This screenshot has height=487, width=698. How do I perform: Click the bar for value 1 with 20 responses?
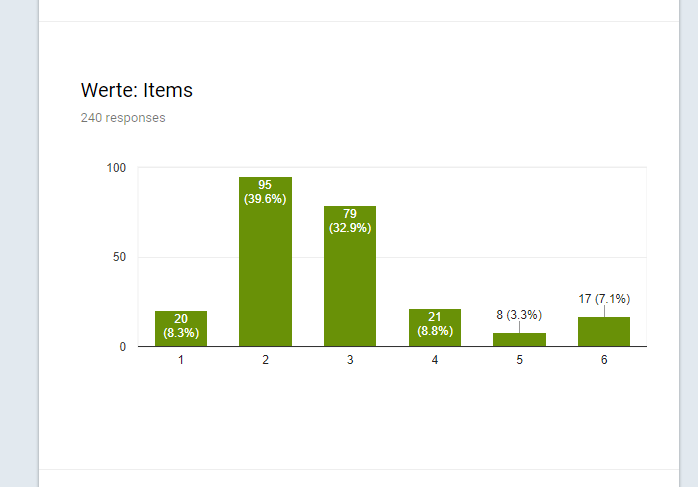(x=181, y=329)
